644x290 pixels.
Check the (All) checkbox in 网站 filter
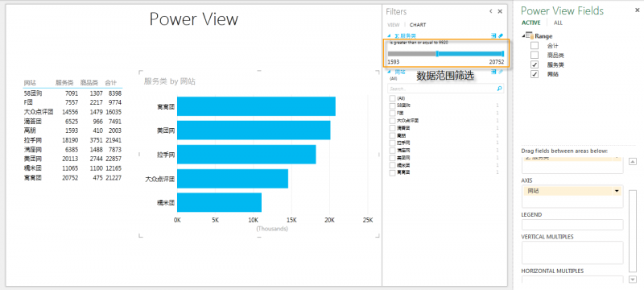(x=392, y=98)
